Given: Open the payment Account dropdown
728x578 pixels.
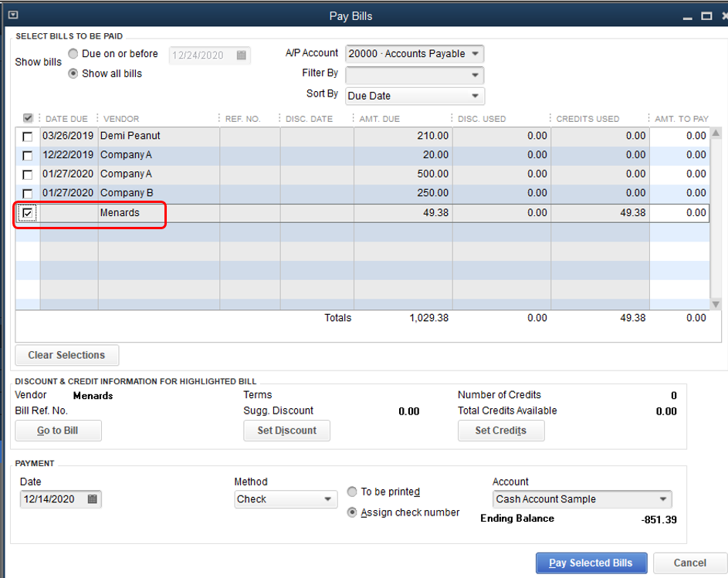Looking at the screenshot, I should (582, 499).
